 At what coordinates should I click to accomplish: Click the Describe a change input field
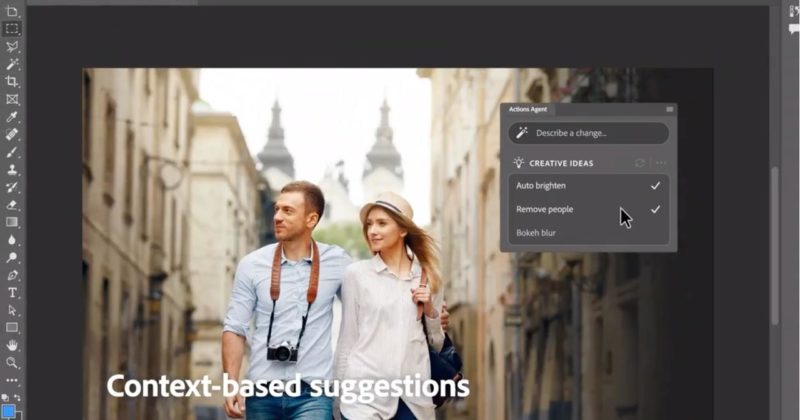588,133
